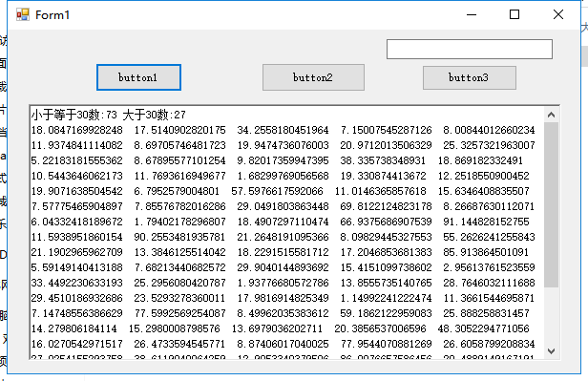Screen dimensions: 588x381
Task: Minimize the Form1 window
Action: [x=472, y=15]
